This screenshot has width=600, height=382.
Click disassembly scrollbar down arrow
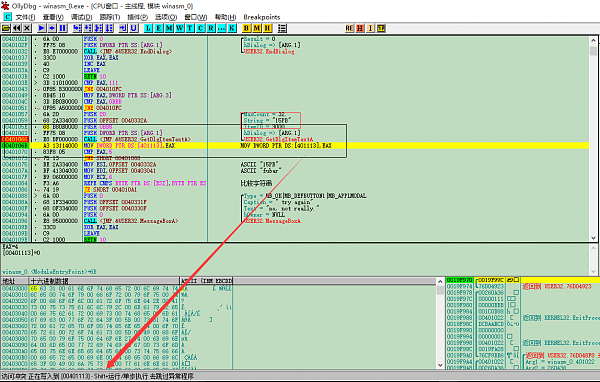point(593,238)
